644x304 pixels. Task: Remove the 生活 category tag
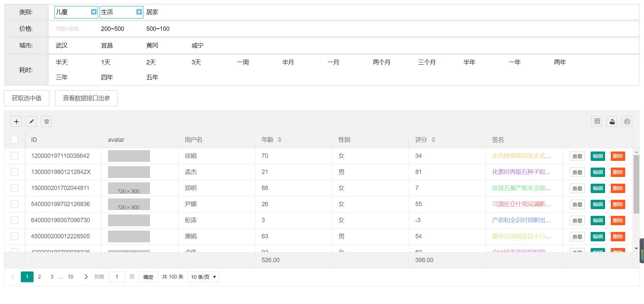[x=139, y=12]
